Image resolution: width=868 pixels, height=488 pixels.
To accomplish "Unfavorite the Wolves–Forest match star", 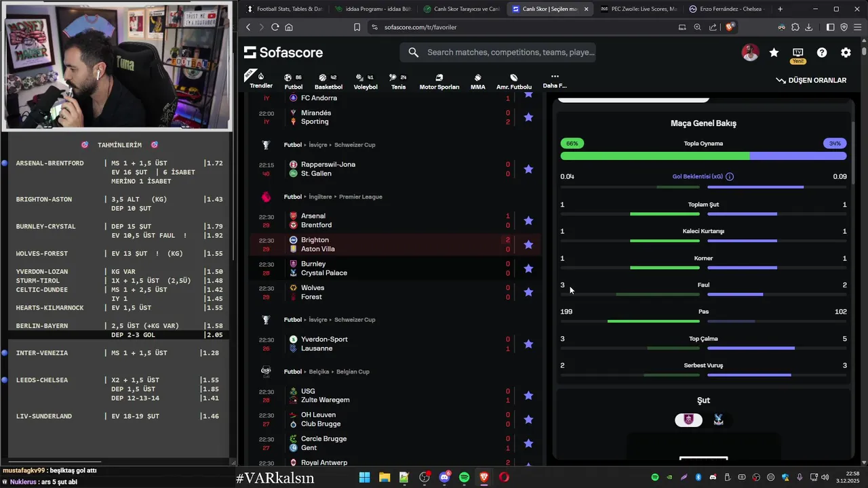I will [x=528, y=292].
